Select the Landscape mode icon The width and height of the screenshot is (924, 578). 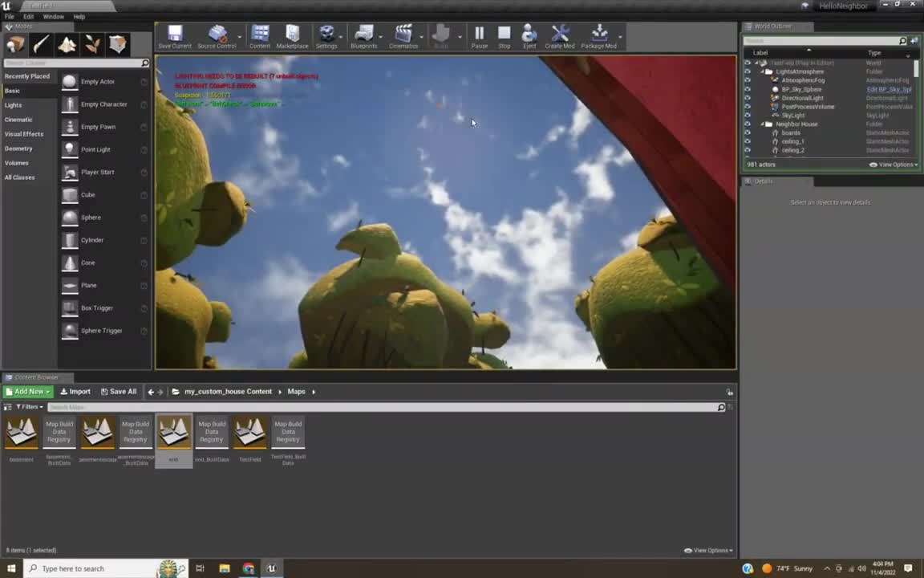click(67, 44)
